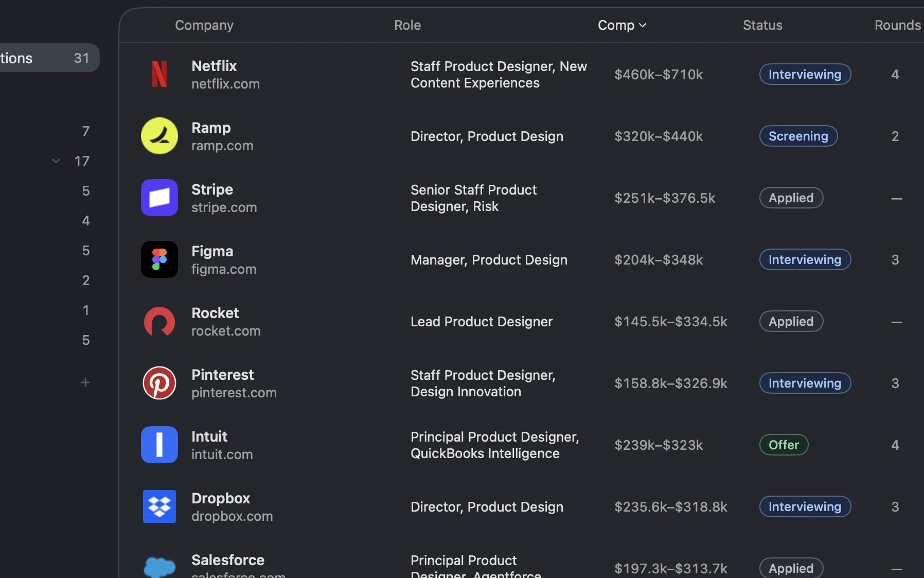Click Ramp's Director, Product Design role
The height and width of the screenshot is (578, 924).
(487, 136)
